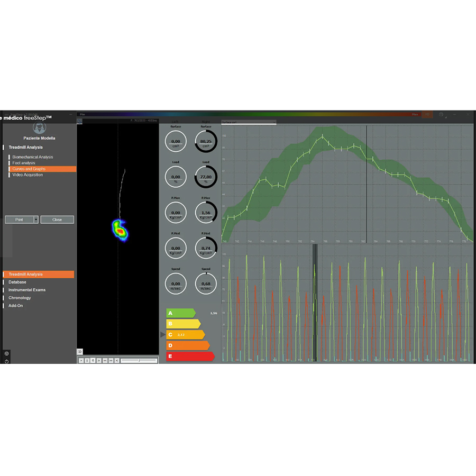The image size is (476, 476).
Task: Stop the film playback
Action: pos(87,360)
